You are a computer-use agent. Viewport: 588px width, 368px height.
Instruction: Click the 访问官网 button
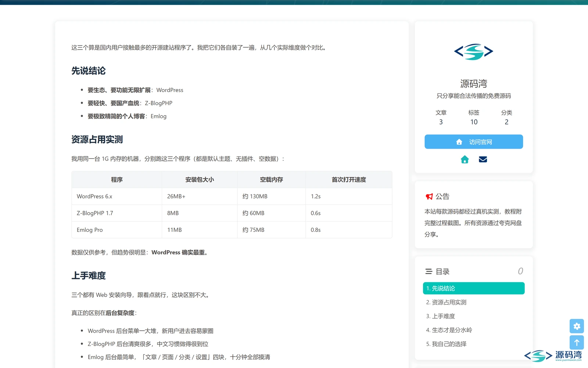pyautogui.click(x=474, y=142)
